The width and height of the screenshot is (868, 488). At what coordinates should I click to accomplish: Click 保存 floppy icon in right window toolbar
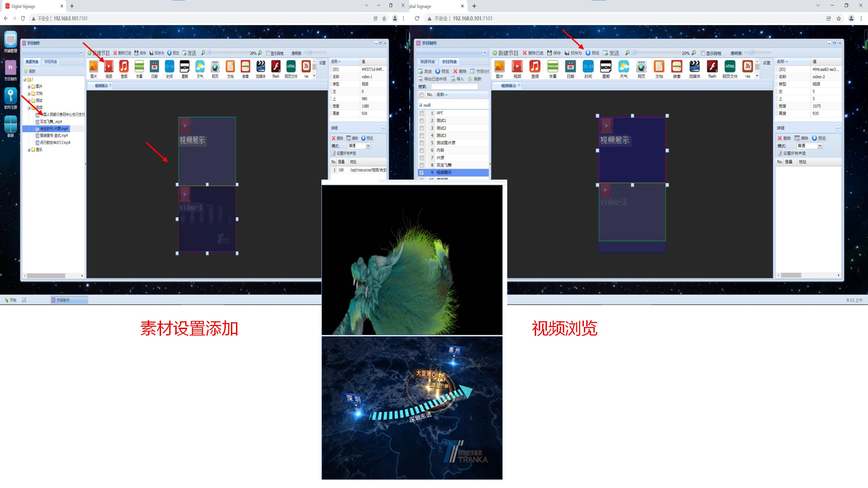click(x=554, y=53)
